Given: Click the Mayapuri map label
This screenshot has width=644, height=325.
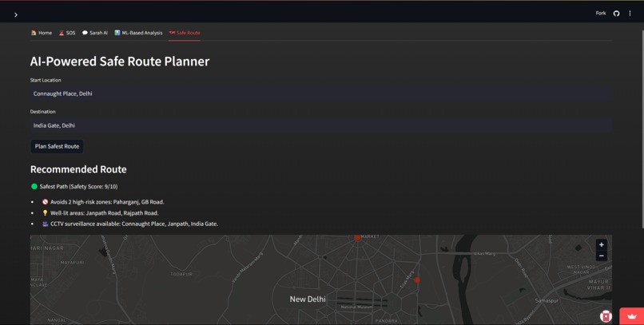Looking at the screenshot, I should point(72,262).
